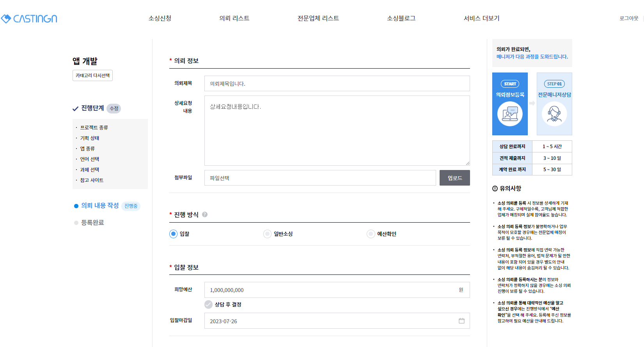Click the 로그아웃 link
The width and height of the screenshot is (644, 347).
point(629,18)
